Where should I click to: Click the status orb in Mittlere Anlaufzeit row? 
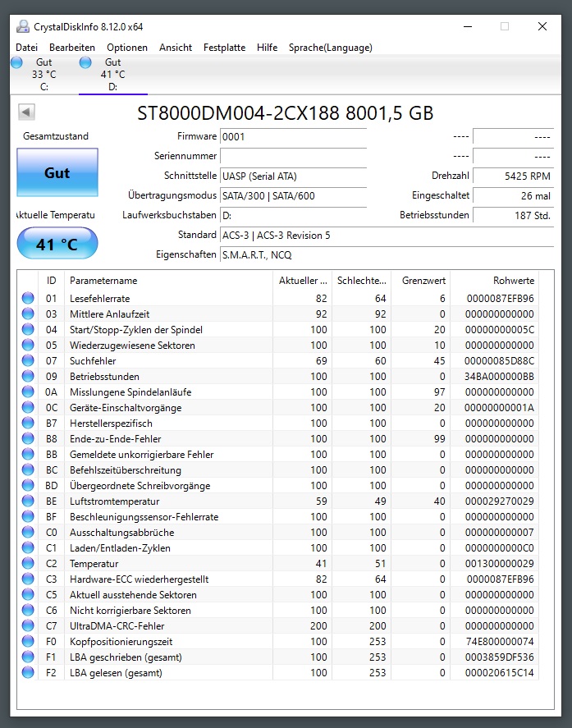(x=28, y=314)
